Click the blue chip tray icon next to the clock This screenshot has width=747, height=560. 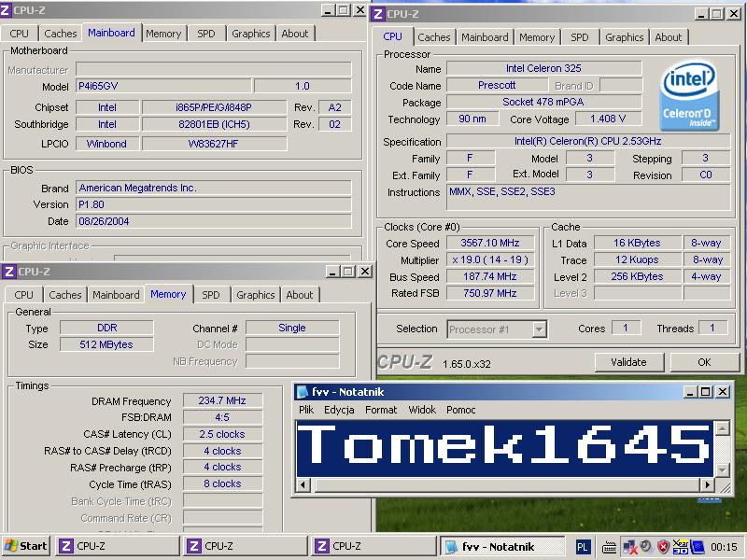(697, 547)
